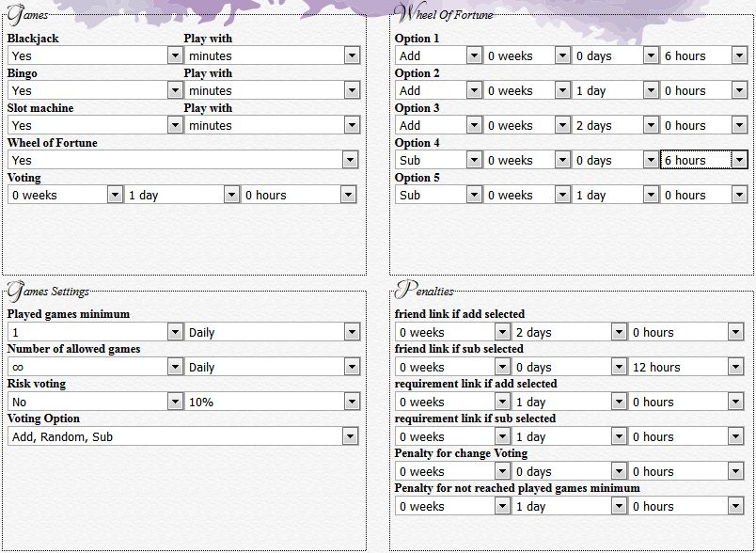Open not reached played games minimum days dropdown
756x553 pixels.
point(570,506)
